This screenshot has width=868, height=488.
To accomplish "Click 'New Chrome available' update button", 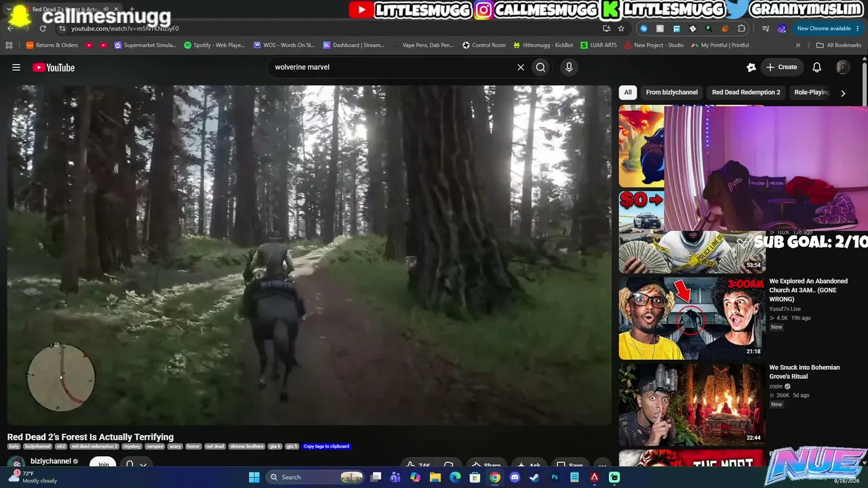I will tap(826, 28).
